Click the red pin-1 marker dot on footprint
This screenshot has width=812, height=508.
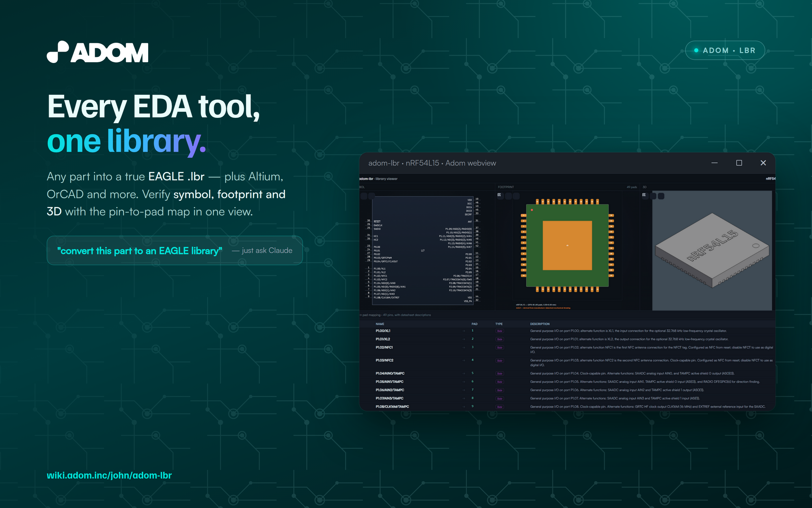pyautogui.click(x=532, y=210)
